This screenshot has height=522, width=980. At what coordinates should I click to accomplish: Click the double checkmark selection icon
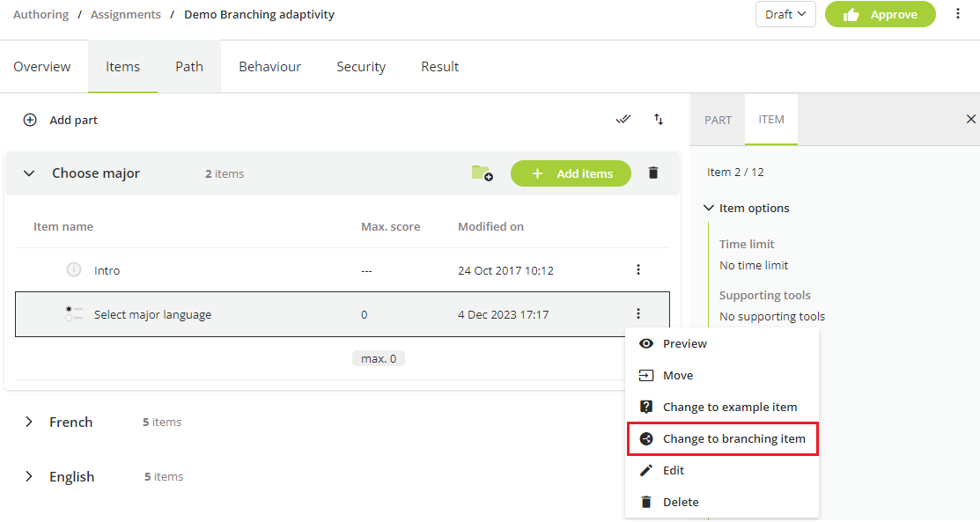tap(623, 119)
